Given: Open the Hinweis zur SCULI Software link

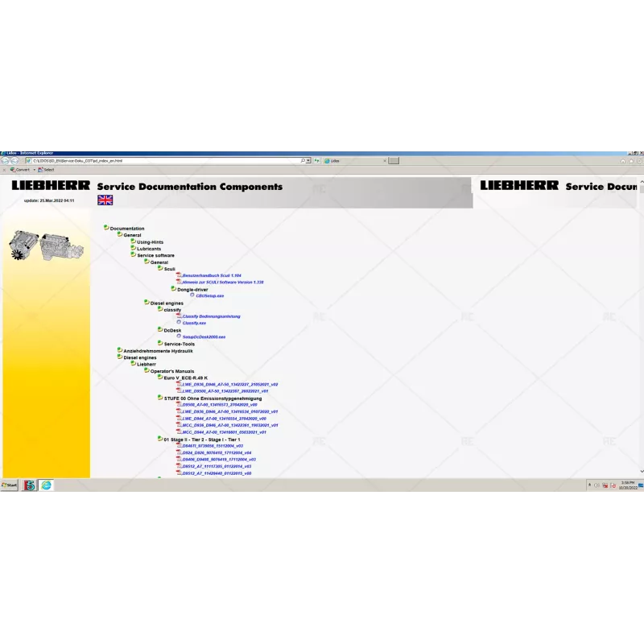Looking at the screenshot, I should pos(223,282).
